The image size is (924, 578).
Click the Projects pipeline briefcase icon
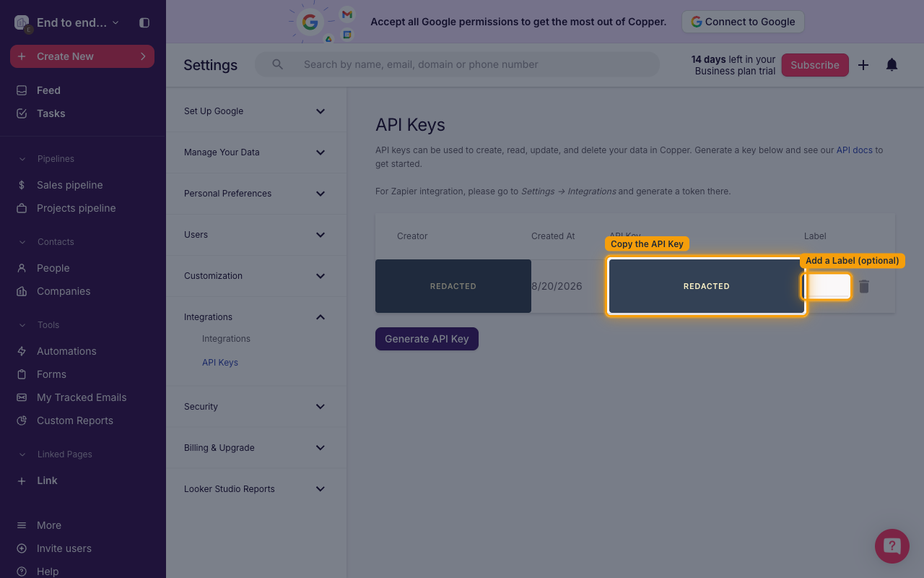coord(22,208)
